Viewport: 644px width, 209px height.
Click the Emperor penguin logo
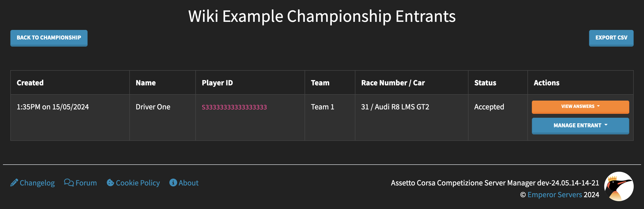618,186
